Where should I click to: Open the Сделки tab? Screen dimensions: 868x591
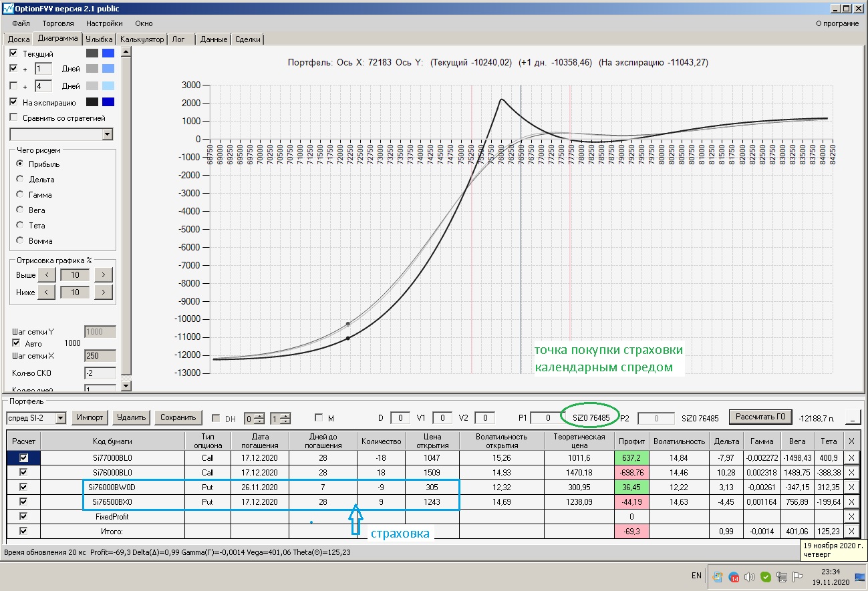(248, 39)
